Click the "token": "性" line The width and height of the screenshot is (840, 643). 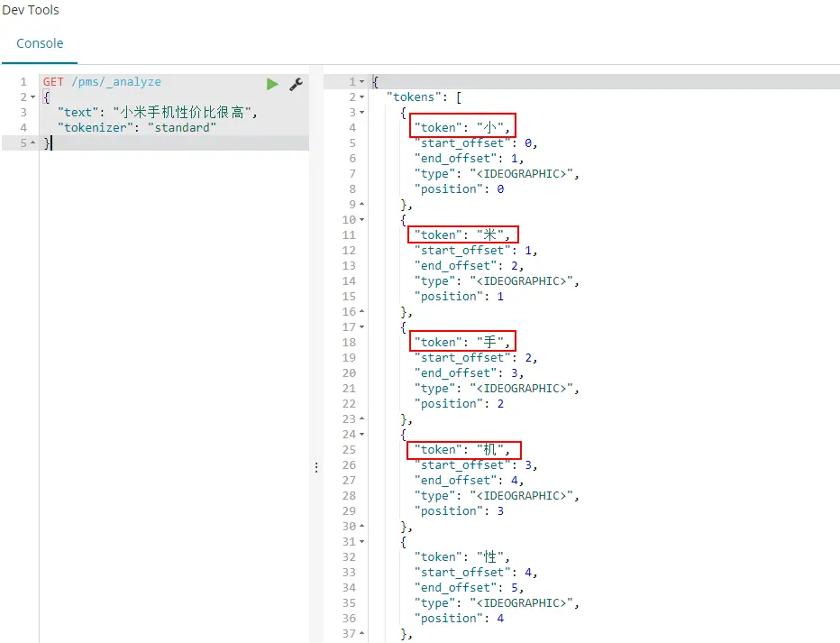[x=461, y=556]
